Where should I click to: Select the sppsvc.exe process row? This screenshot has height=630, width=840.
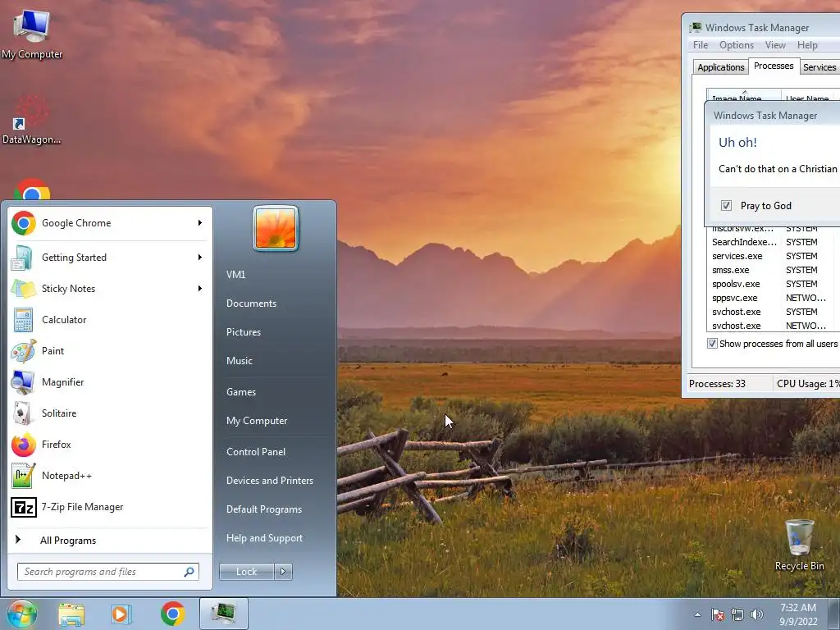pos(773,298)
